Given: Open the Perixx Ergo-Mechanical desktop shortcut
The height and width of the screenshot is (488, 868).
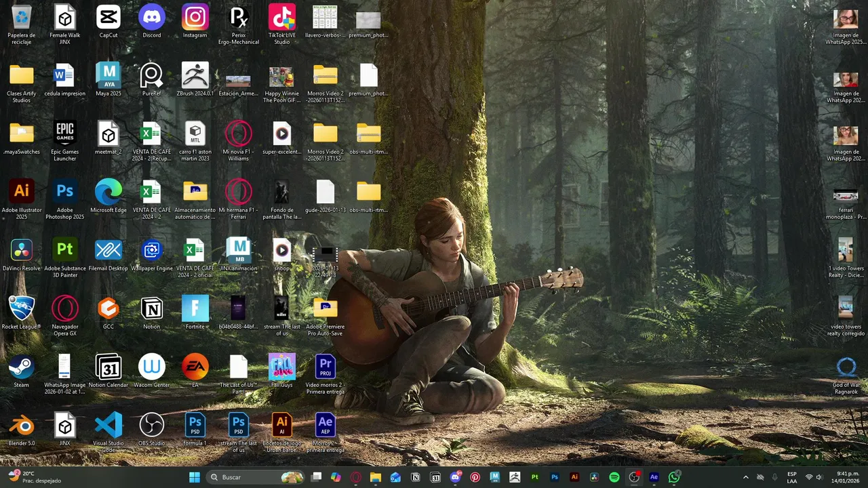Looking at the screenshot, I should [239, 24].
